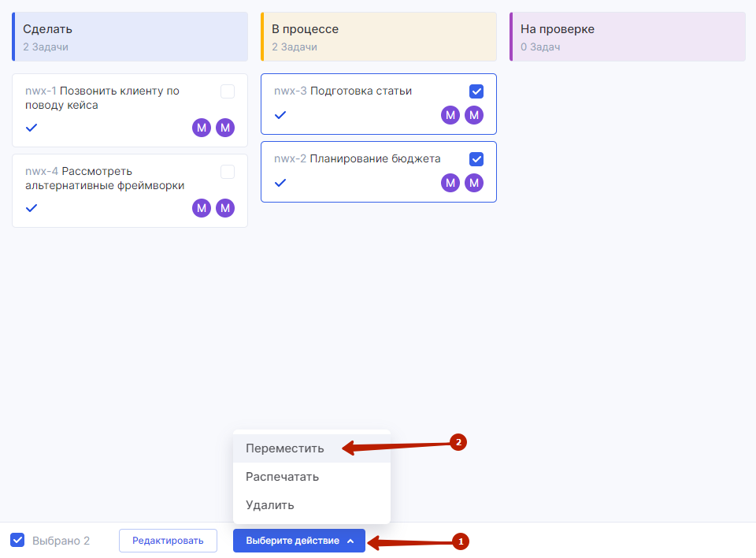Viewport: 756px width, 558px height.
Task: Uncheck the nwx-2 Планирование бюджета checkbox
Action: 476,159
